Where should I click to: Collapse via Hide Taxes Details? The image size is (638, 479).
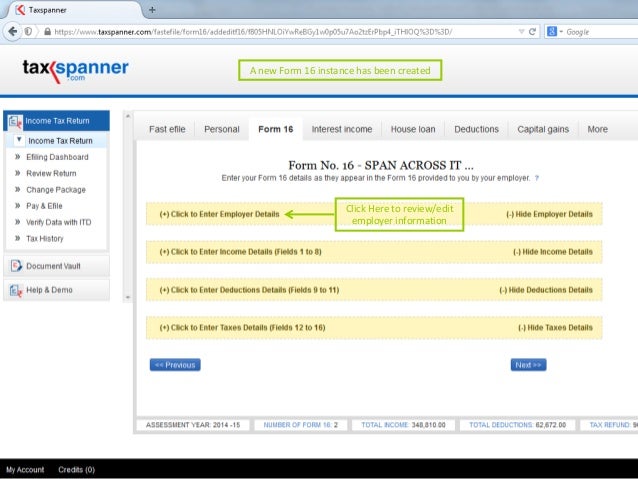click(x=555, y=328)
